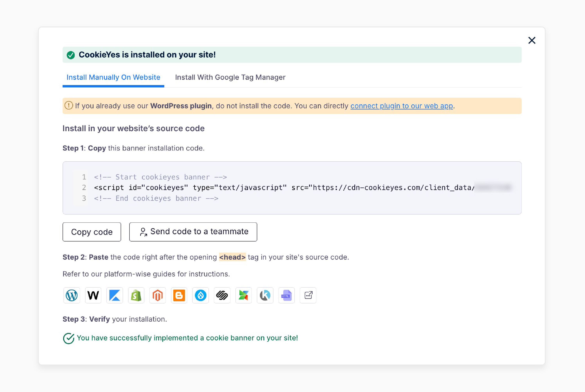Click the blue K-shaped platform guide icon

coord(115,295)
